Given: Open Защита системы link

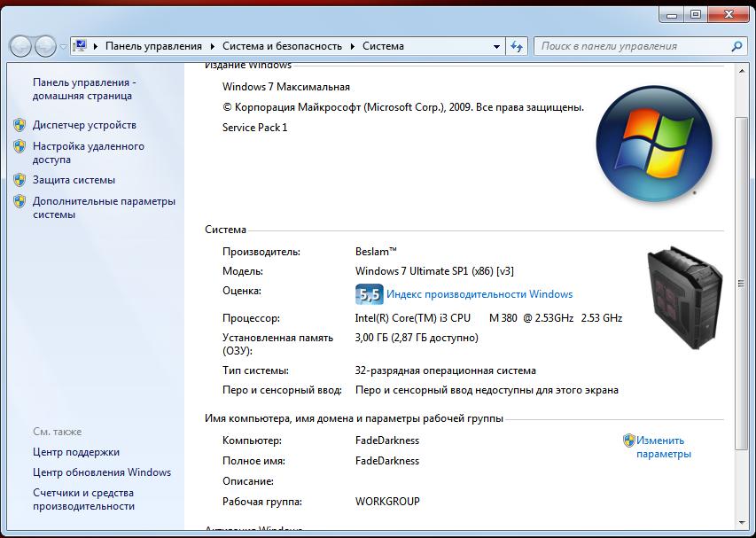Looking at the screenshot, I should click(x=74, y=180).
